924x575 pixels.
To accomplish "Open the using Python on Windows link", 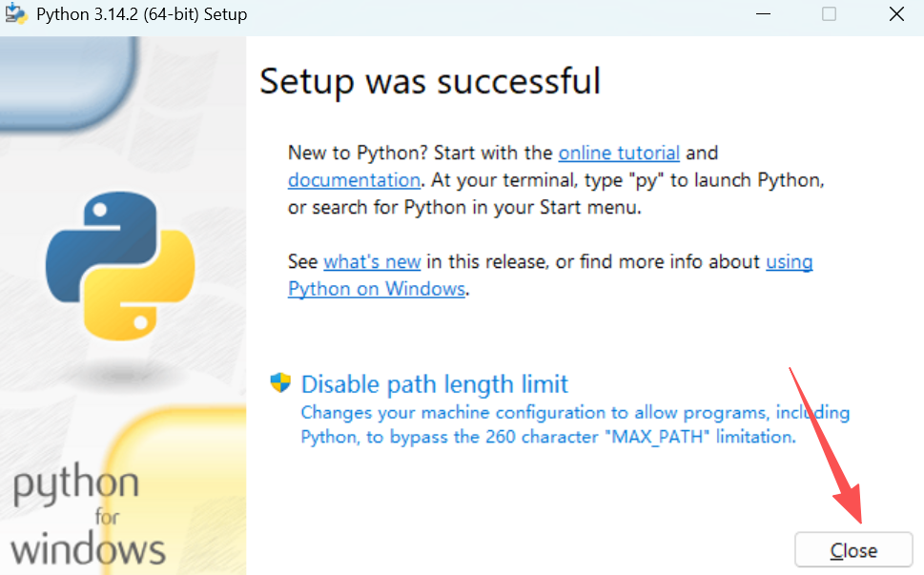I will (x=378, y=289).
